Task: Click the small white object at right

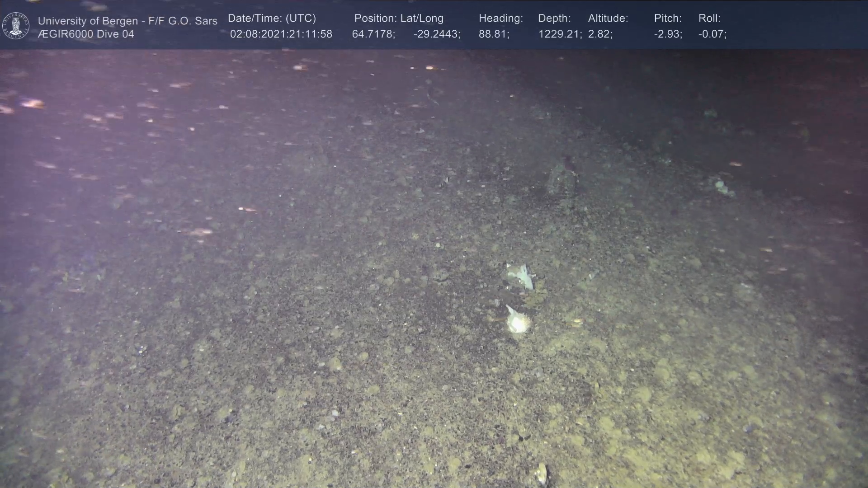Action: [722, 187]
